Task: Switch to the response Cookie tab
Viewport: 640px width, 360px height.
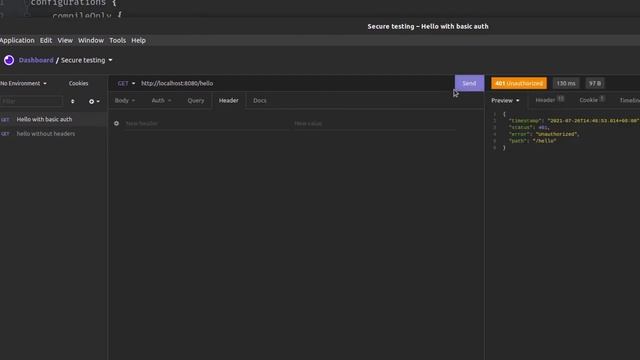Action: pos(592,100)
